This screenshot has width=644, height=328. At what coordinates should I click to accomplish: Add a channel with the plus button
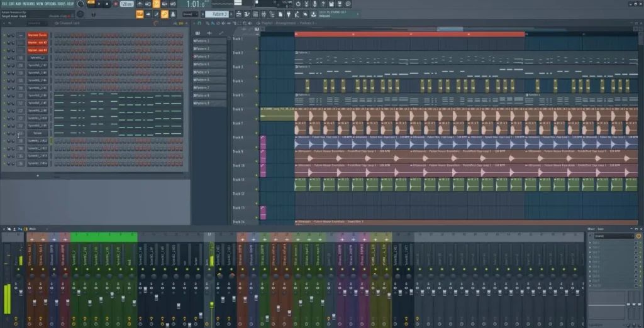click(38, 176)
